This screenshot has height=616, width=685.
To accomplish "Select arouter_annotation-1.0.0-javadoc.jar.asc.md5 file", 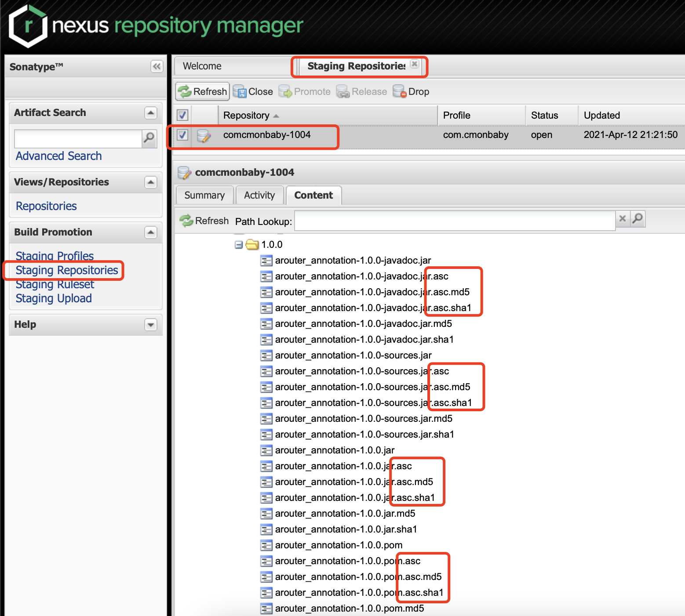I will coord(372,292).
